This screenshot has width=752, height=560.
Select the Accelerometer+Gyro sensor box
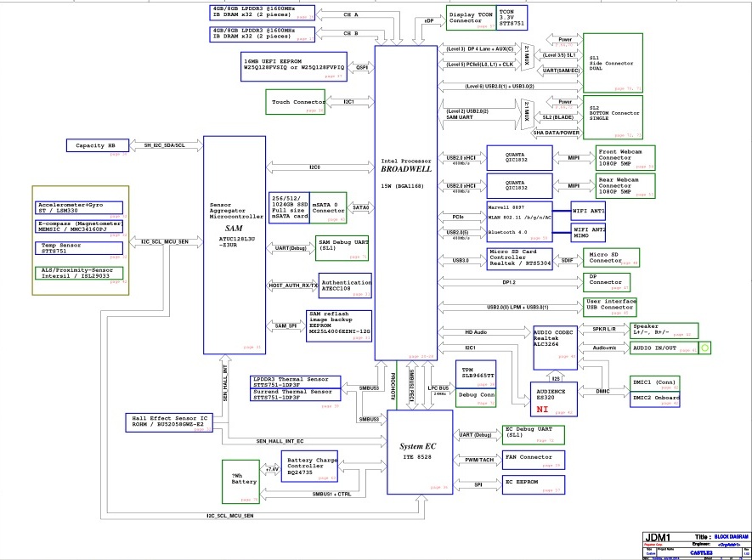click(x=79, y=208)
